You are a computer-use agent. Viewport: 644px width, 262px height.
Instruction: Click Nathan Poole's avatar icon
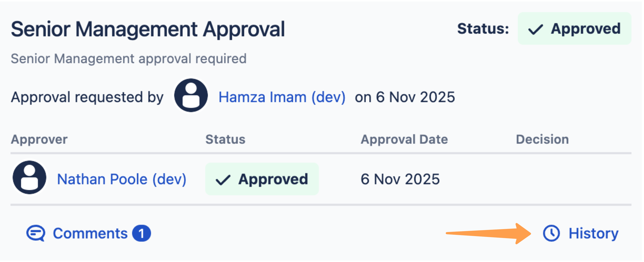[30, 178]
